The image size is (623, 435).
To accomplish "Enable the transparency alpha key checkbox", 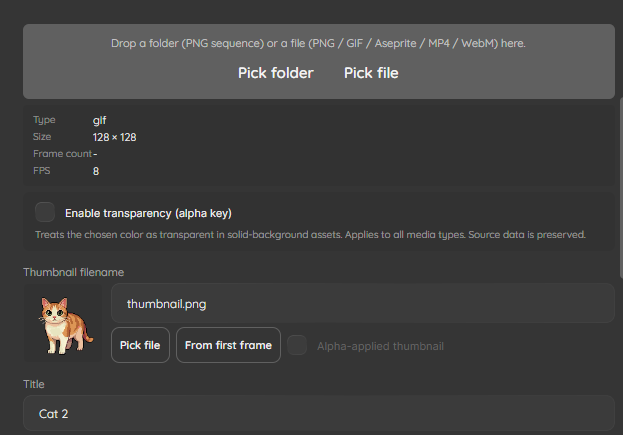I will click(45, 212).
